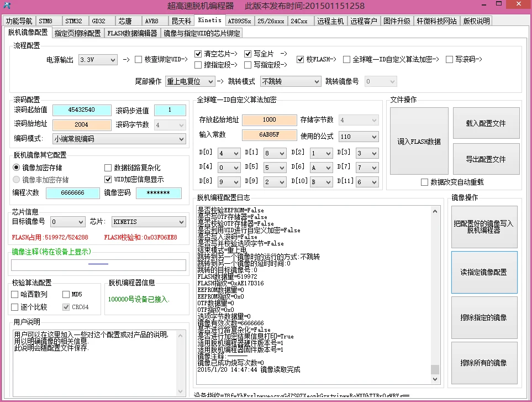The height and width of the screenshot is (402, 532).
Task: Click the log scrollbar up arrow
Action: (x=435, y=211)
